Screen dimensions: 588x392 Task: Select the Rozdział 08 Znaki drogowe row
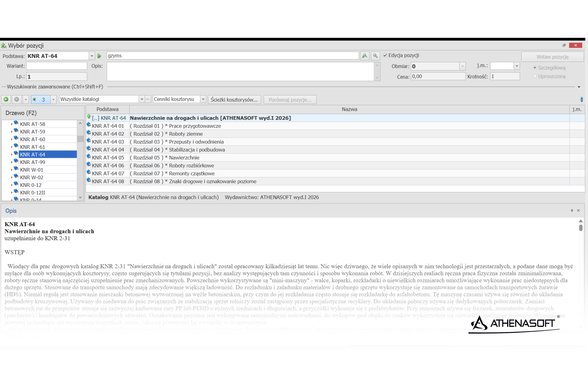[x=335, y=182]
